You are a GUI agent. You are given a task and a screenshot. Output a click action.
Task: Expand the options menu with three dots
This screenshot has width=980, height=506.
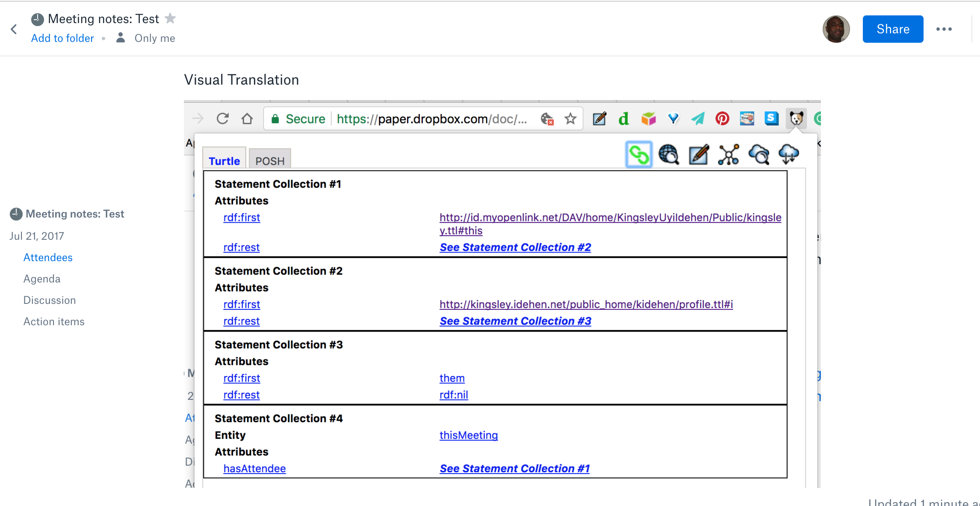pyautogui.click(x=944, y=29)
